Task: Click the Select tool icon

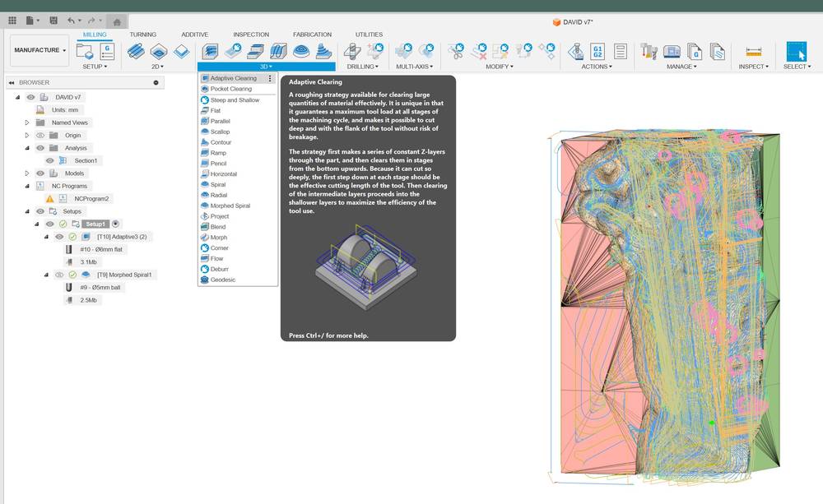Action: pos(796,52)
